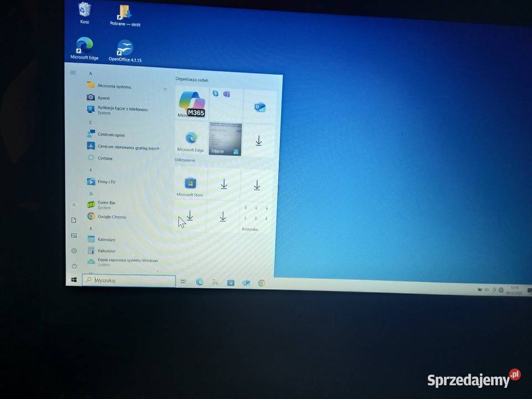This screenshot has width=532, height=399.
Task: Launch Microsoft Edge from the Start tiles
Action: (x=191, y=140)
